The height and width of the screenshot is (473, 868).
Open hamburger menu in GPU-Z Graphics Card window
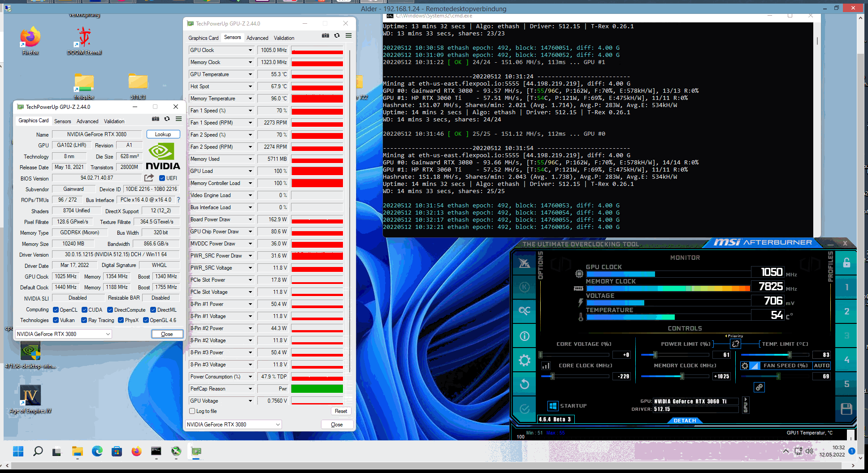tap(178, 119)
